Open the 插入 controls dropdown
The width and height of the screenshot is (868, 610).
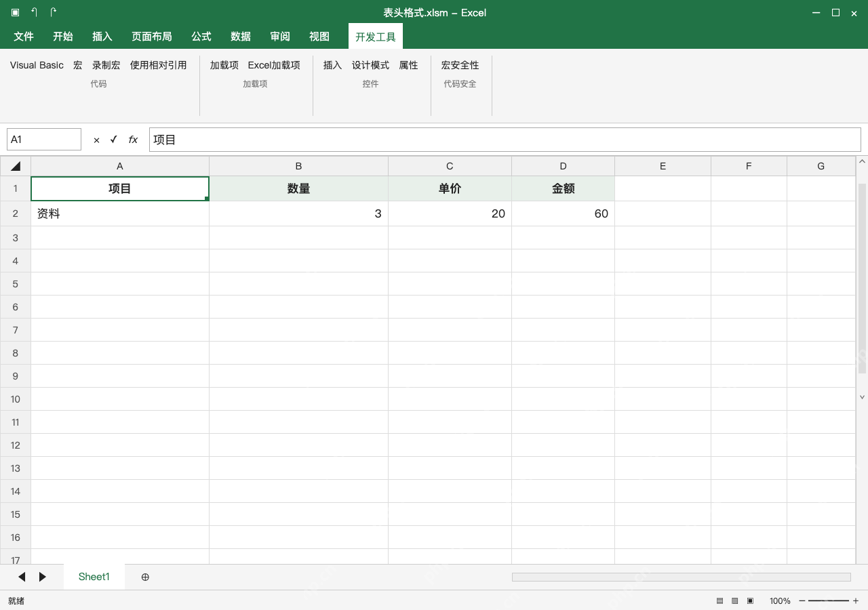[332, 65]
